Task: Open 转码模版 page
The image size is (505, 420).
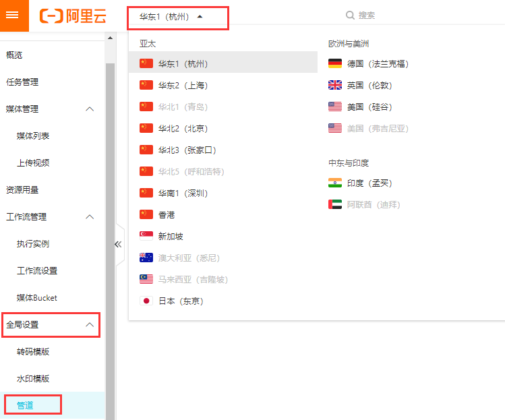Action: pos(33,352)
